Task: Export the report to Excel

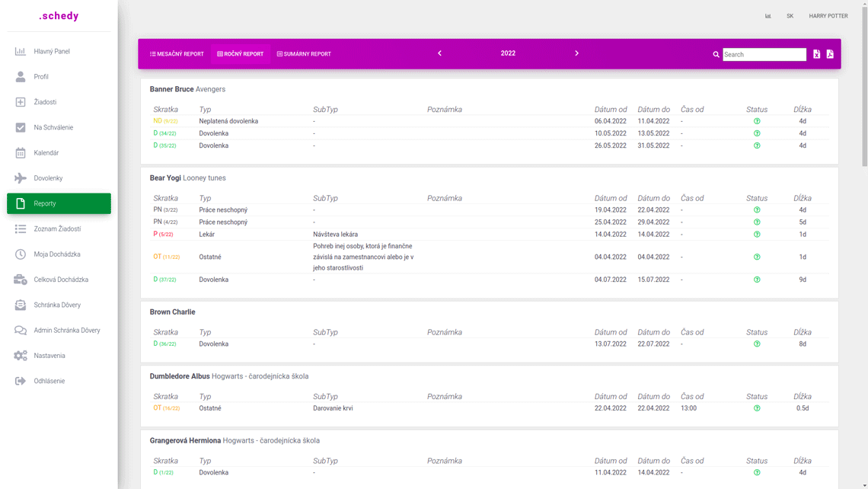Action: 816,54
